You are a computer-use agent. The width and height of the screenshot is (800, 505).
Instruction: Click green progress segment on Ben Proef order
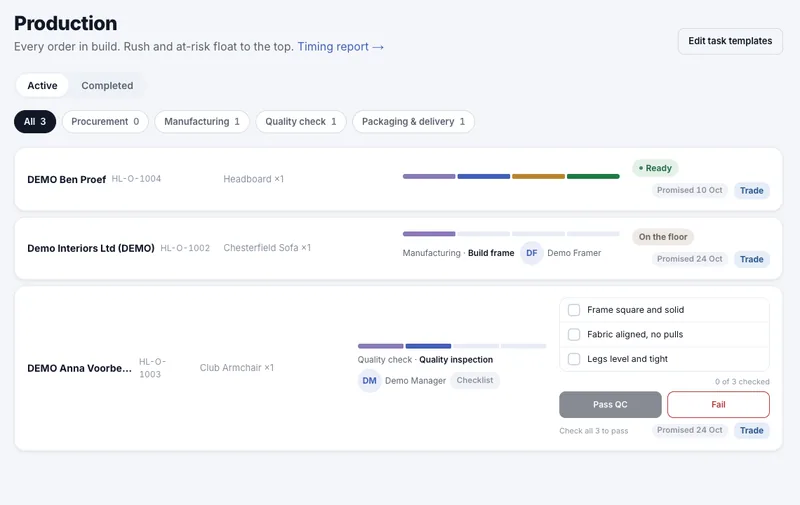[x=593, y=176]
